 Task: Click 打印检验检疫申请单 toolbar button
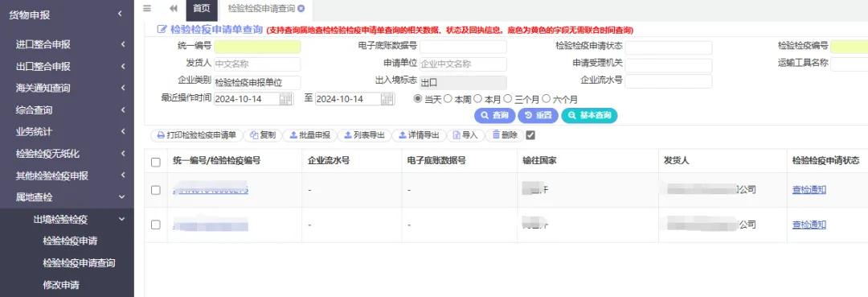click(x=196, y=134)
